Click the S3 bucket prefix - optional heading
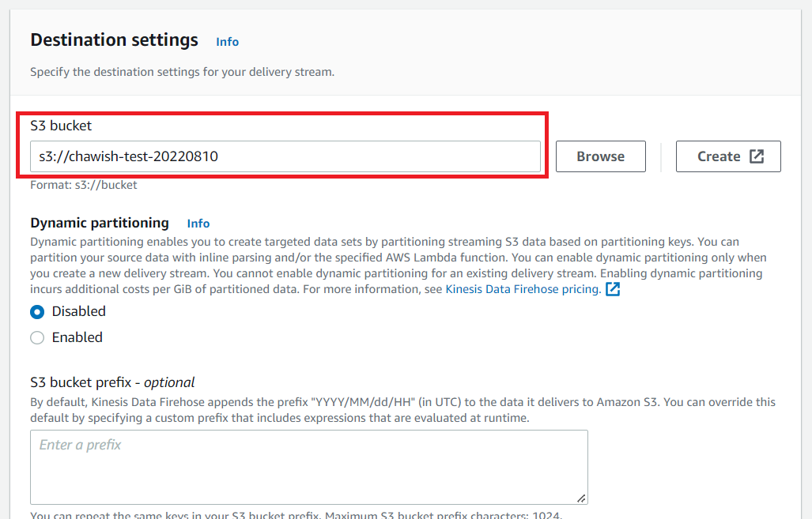This screenshot has height=519, width=812. [114, 382]
